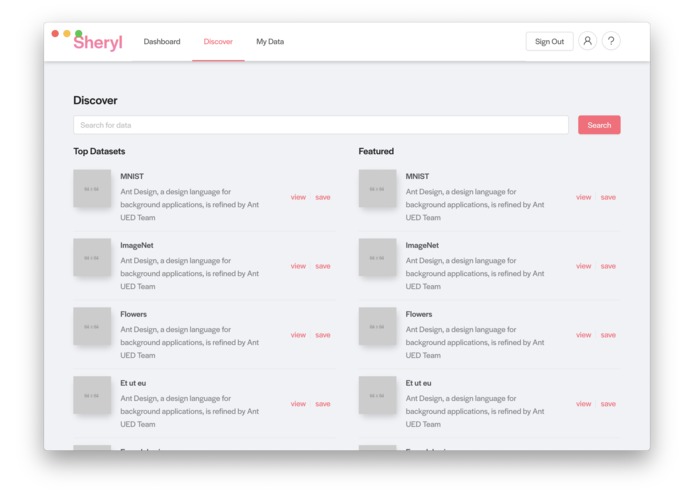Click Et ut eu thumbnail in Top Datasets
Image resolution: width=695 pixels, height=494 pixels.
[x=92, y=395]
